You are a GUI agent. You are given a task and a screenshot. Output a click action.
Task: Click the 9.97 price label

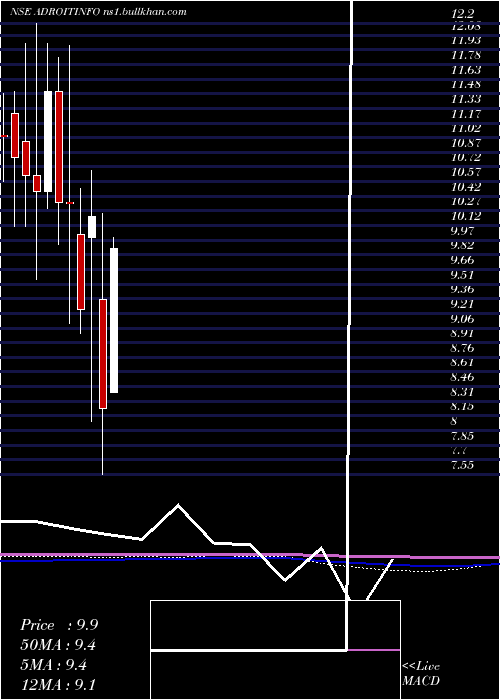click(462, 230)
